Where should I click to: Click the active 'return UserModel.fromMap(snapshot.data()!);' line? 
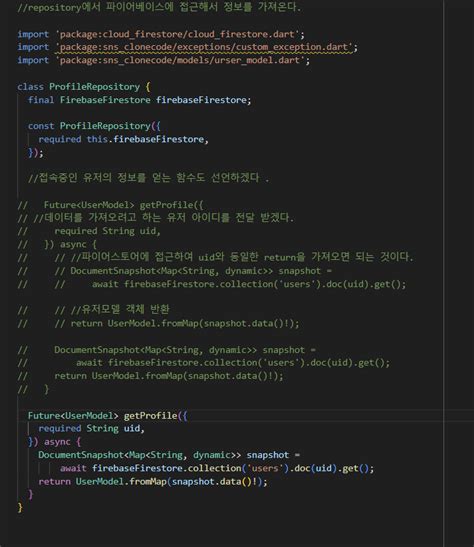pyautogui.click(x=153, y=482)
